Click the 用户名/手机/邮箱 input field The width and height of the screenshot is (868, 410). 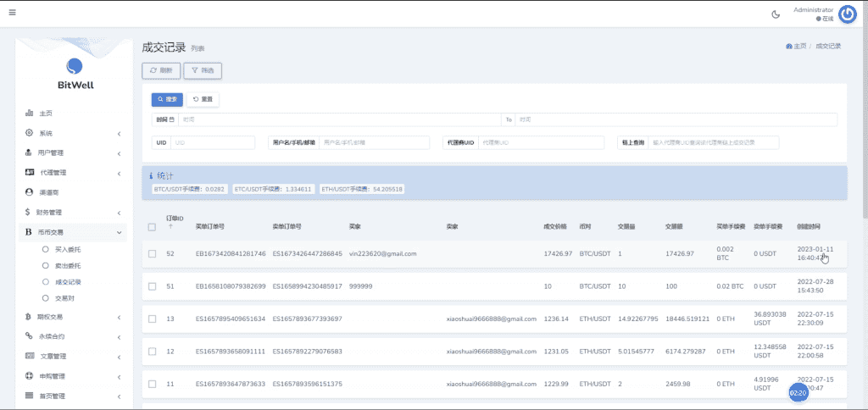(x=374, y=143)
